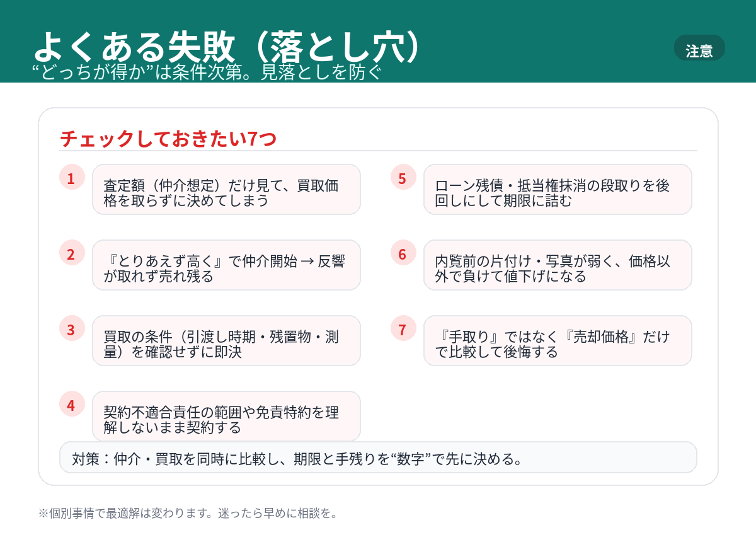Select the 買取の条件 確認せずに即決 card
The height and width of the screenshot is (542, 756).
(226, 341)
